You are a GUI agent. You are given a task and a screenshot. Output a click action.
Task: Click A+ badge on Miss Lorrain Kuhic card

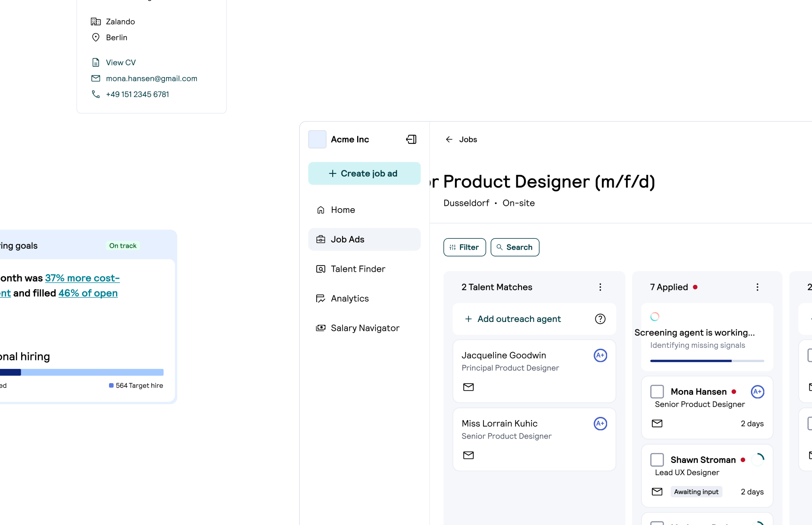[x=601, y=423]
